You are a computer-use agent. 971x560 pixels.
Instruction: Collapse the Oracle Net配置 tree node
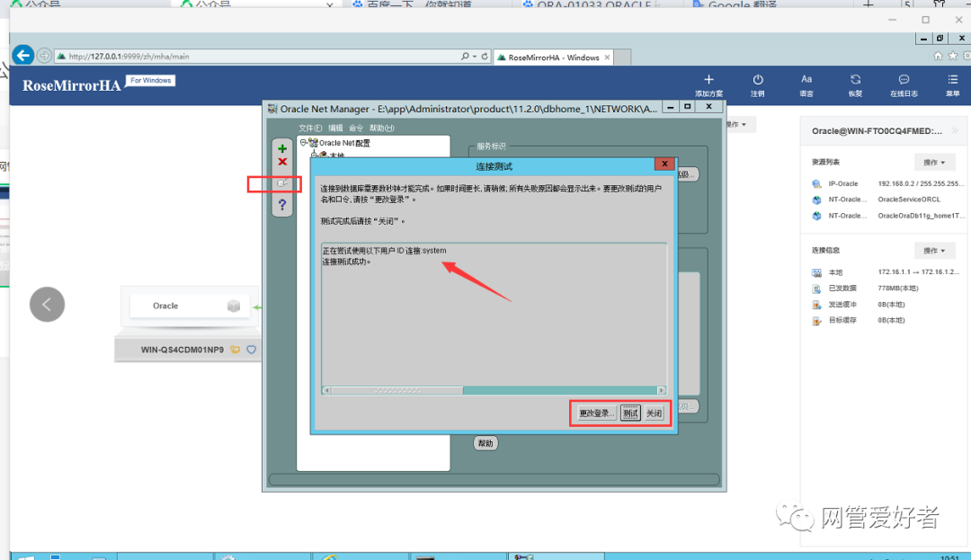(304, 142)
